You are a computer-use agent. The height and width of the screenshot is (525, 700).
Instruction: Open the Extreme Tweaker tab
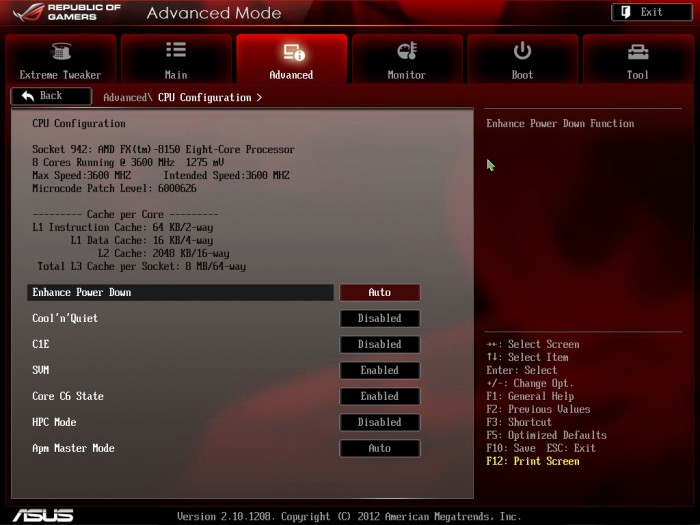pyautogui.click(x=60, y=58)
